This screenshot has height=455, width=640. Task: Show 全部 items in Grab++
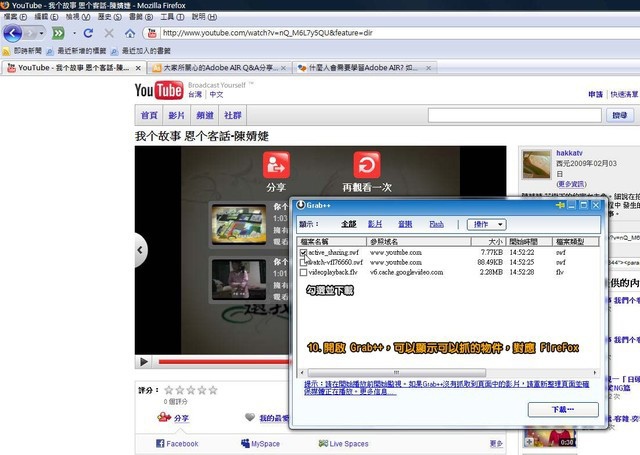click(x=349, y=224)
